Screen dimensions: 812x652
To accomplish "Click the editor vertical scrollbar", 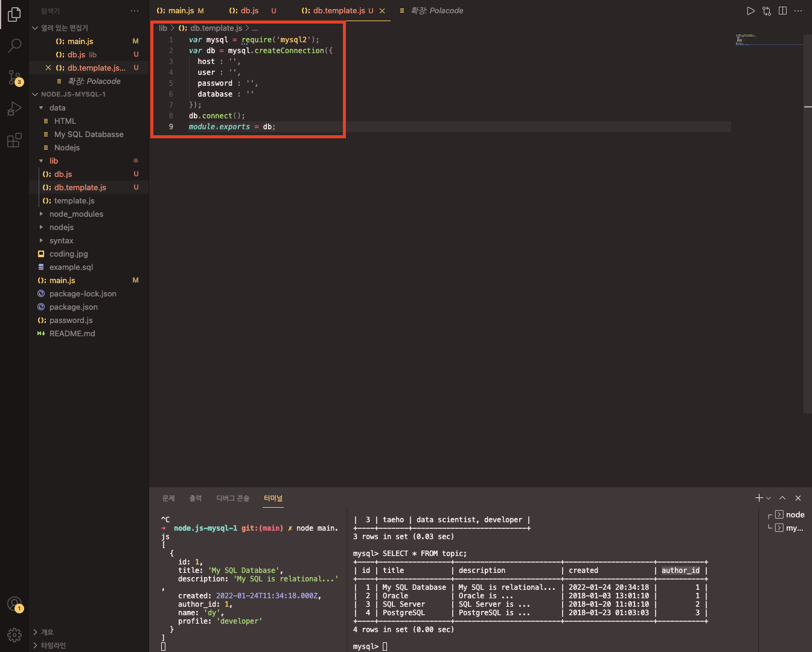I will 808,223.
